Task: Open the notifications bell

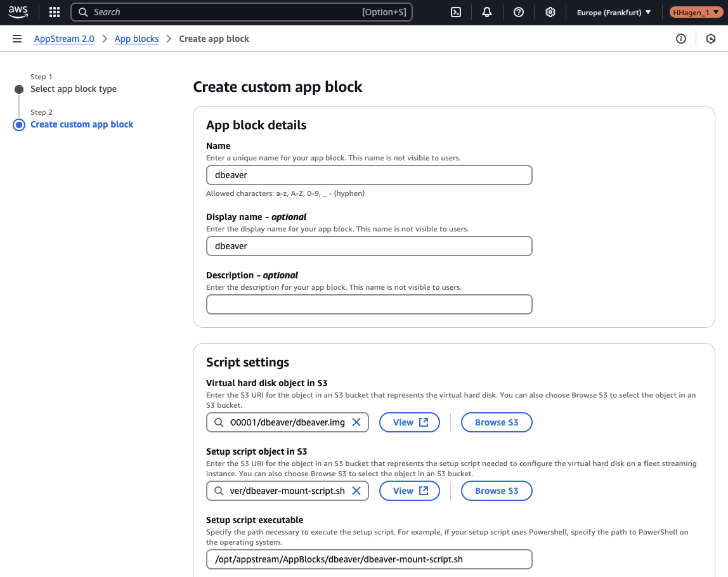Action: pos(486,11)
